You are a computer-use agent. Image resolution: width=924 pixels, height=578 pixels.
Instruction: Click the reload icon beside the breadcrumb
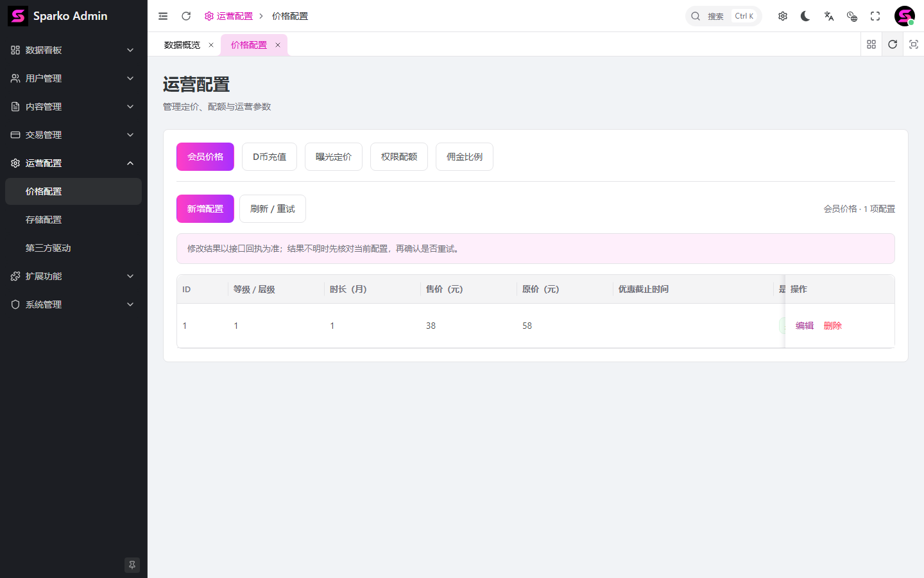click(186, 16)
